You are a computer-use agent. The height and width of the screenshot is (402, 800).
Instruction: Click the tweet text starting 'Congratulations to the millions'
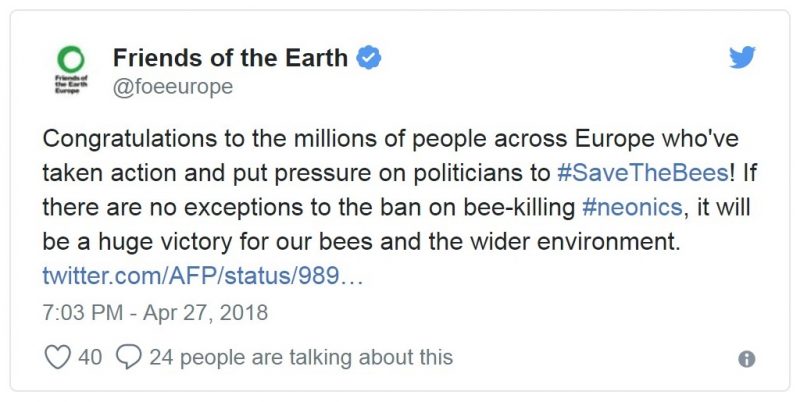[x=399, y=190]
